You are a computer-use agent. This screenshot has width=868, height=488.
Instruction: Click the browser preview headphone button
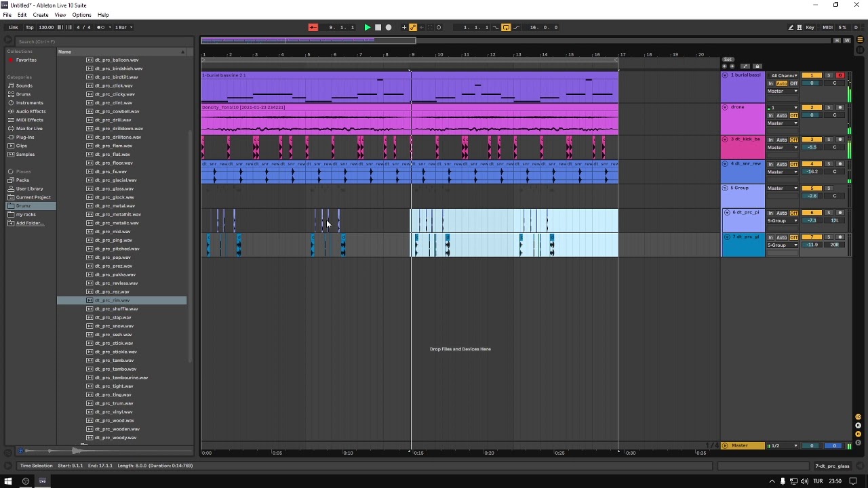[20, 451]
